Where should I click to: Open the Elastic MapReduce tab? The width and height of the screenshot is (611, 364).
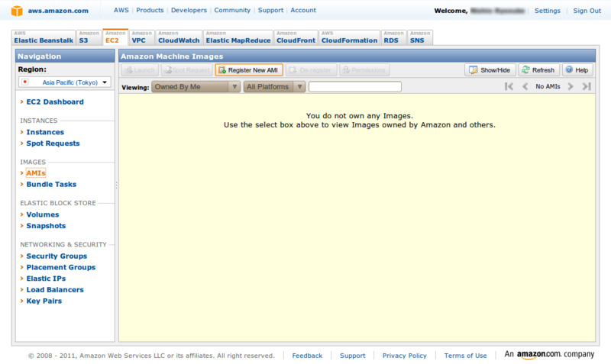[x=238, y=37]
